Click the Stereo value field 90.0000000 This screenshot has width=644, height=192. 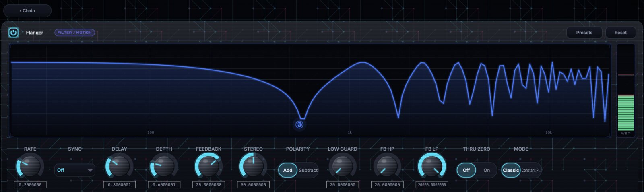(x=253, y=185)
